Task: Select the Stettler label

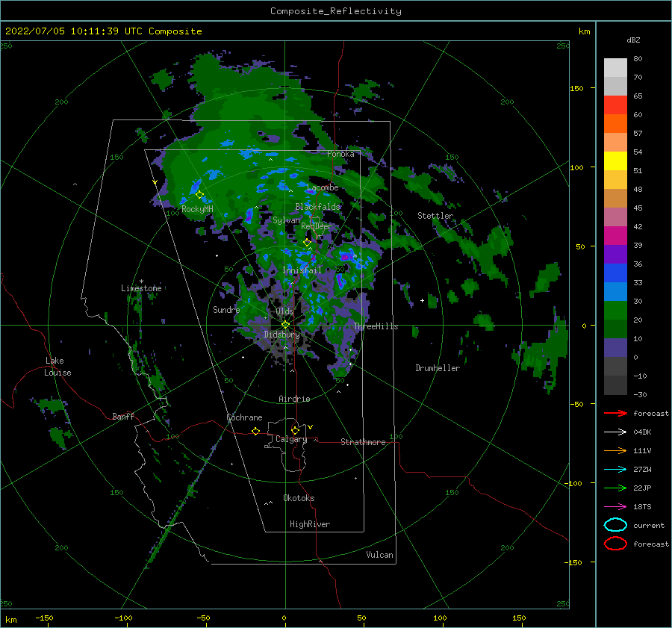Action: click(435, 216)
